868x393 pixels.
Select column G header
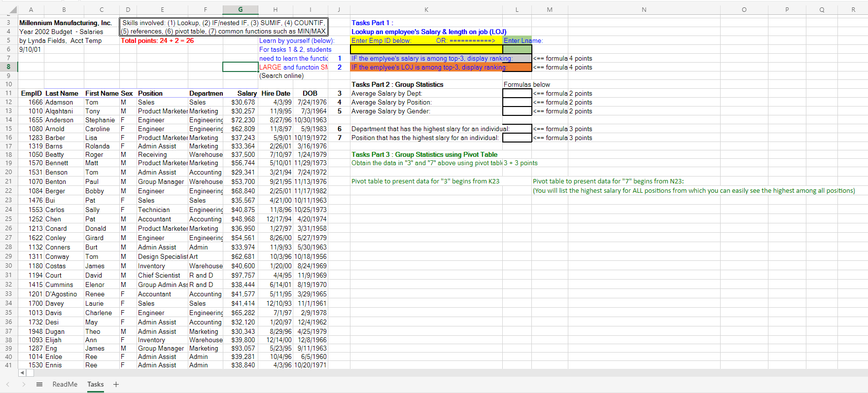tap(241, 10)
